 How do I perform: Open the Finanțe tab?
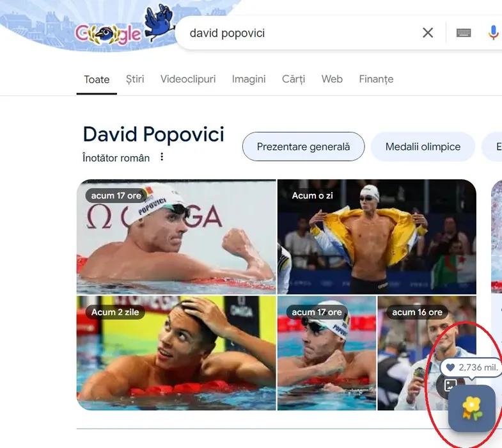[376, 79]
